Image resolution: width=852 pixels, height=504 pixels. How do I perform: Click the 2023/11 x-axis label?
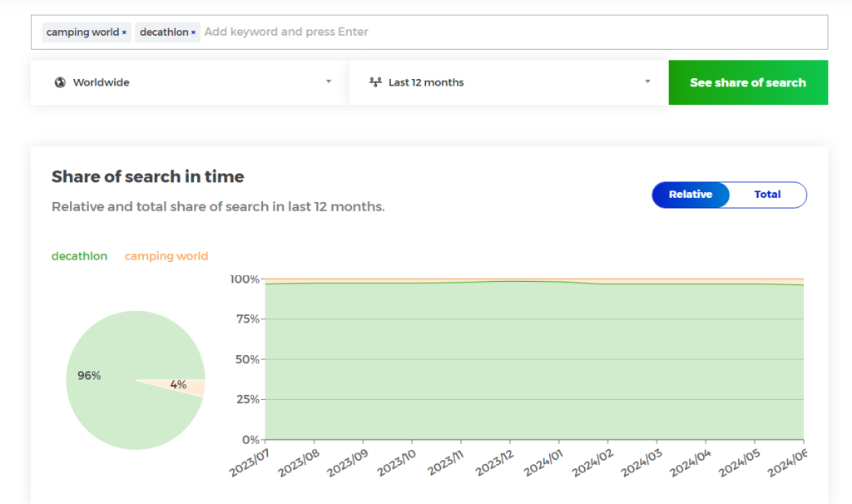[x=446, y=463]
